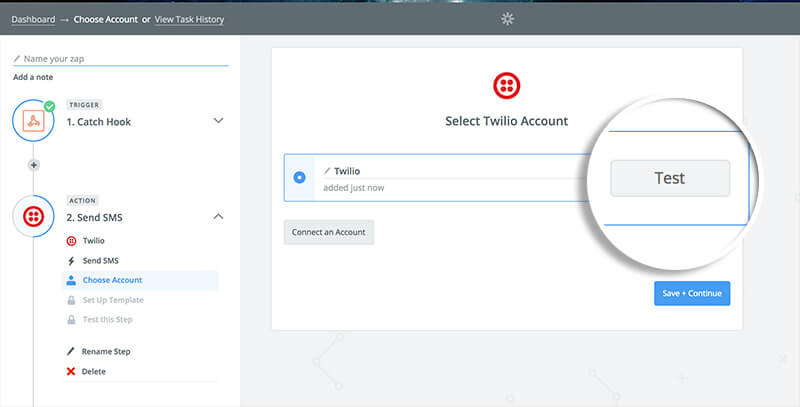Open View Task History link
This screenshot has width=800, height=407.
point(189,19)
